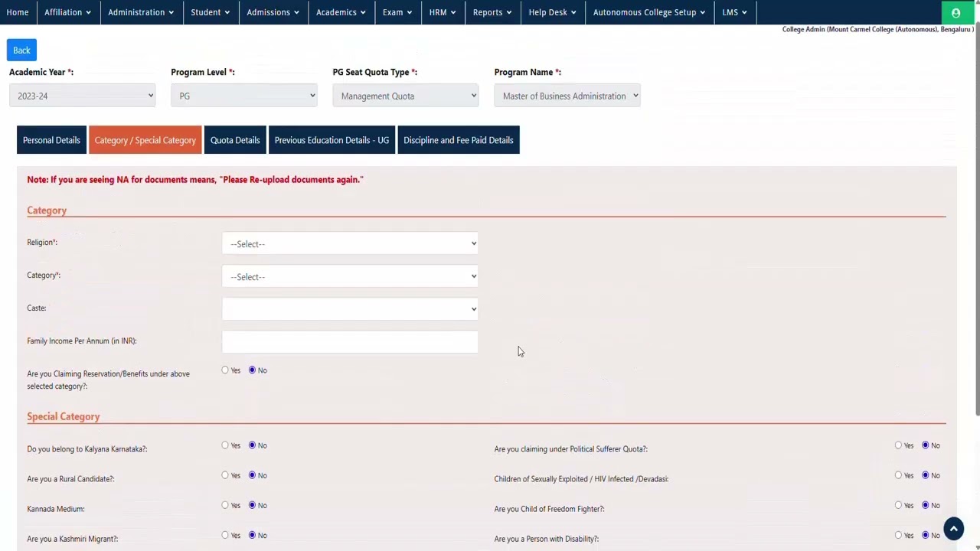Select Yes for Person with Disability

click(x=898, y=535)
